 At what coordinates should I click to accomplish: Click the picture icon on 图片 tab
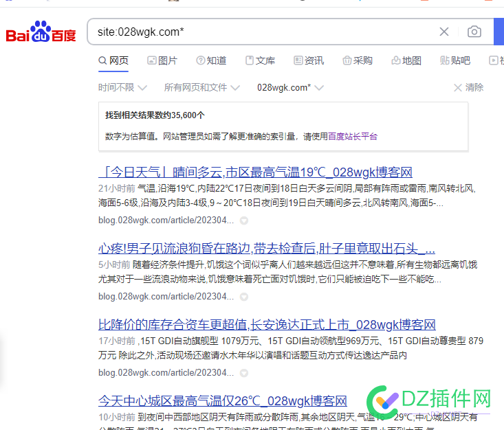coord(152,60)
